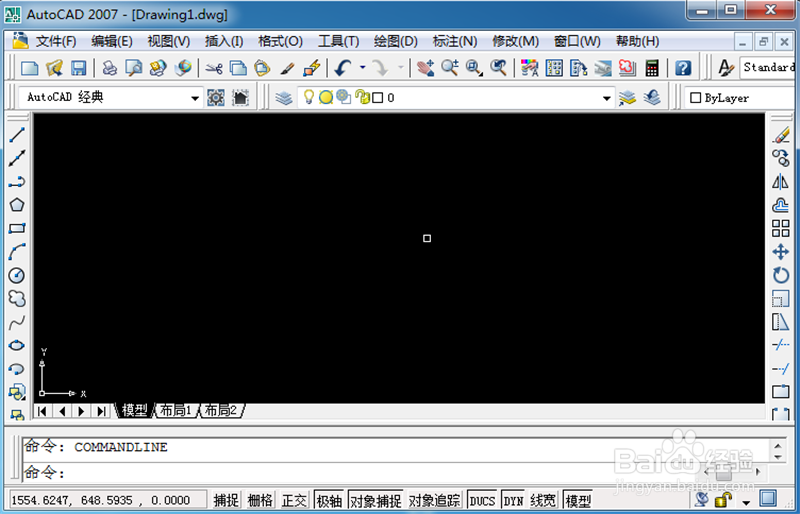Select the Construction Line tool
Screen dimensions: 800x514
(17, 158)
